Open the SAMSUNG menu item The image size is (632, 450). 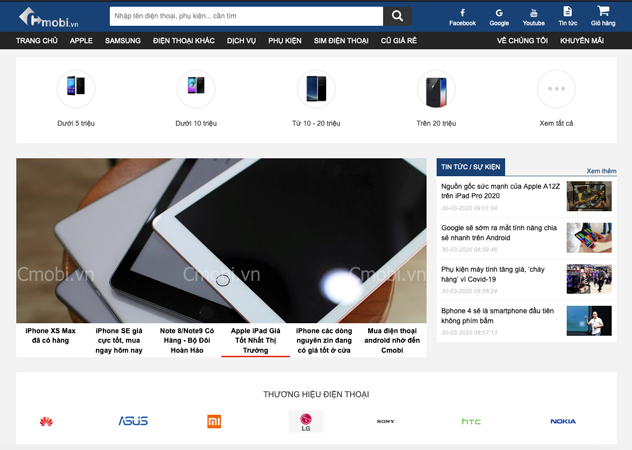(123, 40)
